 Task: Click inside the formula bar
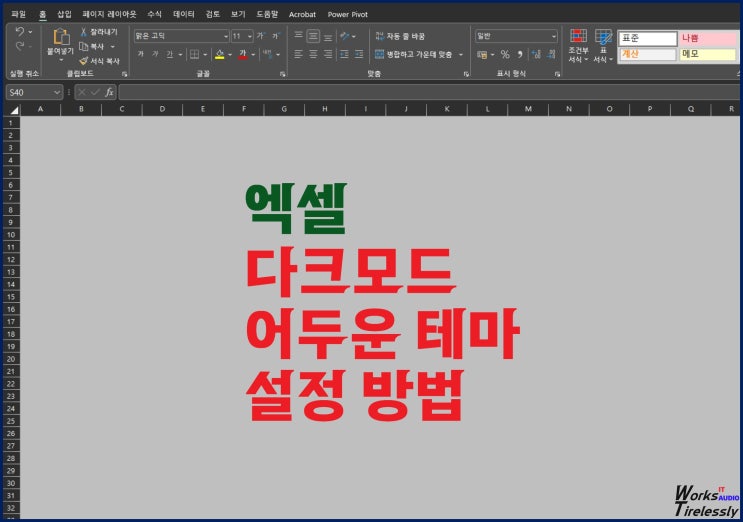coord(429,92)
